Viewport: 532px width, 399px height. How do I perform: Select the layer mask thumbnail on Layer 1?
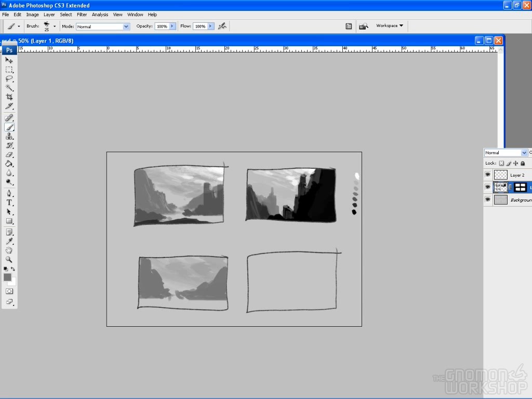click(x=520, y=188)
